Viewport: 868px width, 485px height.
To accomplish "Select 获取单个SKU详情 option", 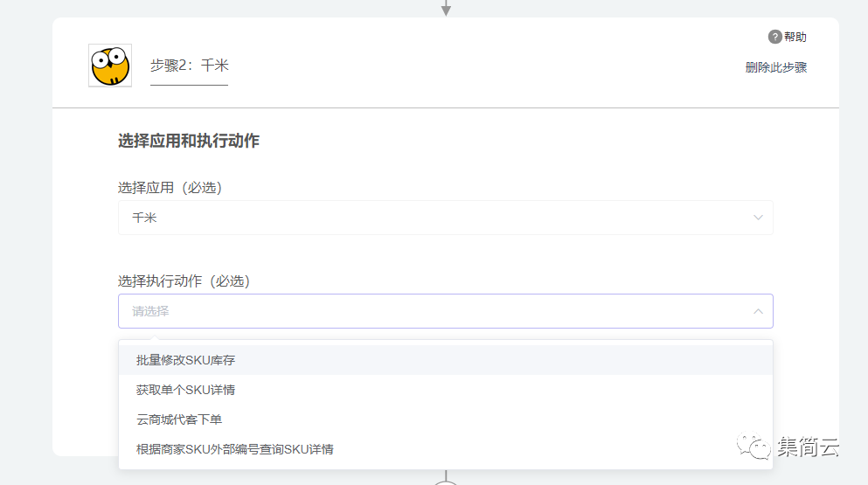I will [x=446, y=390].
